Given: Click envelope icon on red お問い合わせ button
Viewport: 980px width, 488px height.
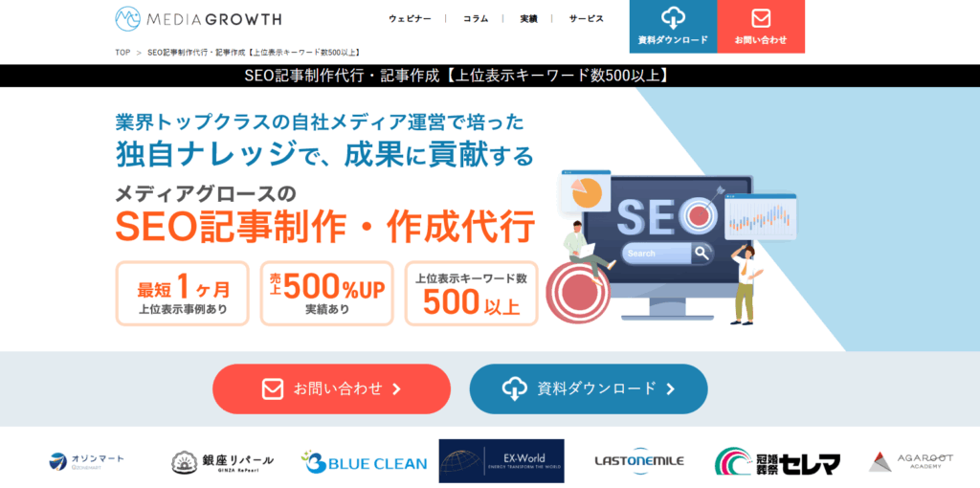Looking at the screenshot, I should (x=273, y=388).
